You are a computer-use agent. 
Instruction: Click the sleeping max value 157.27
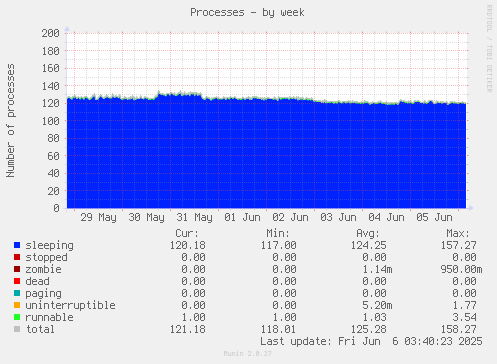459,245
